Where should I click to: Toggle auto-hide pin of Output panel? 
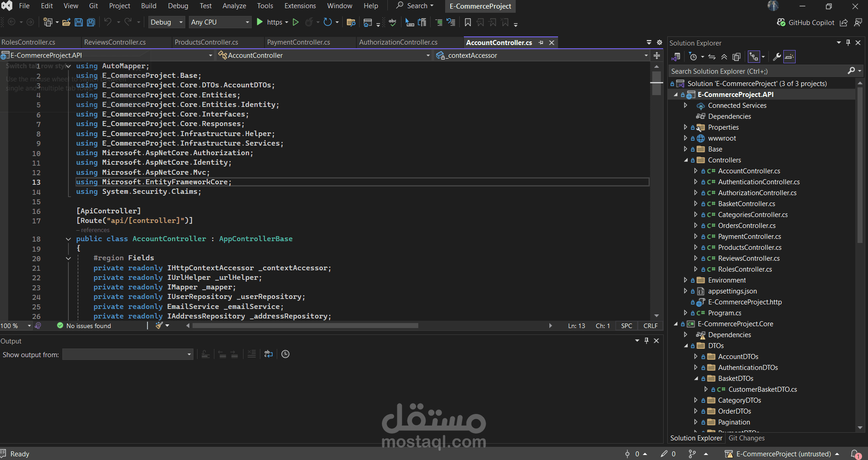pyautogui.click(x=646, y=341)
